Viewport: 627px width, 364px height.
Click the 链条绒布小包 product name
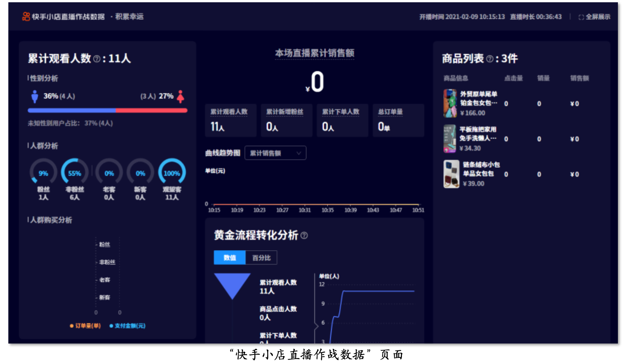[481, 169]
